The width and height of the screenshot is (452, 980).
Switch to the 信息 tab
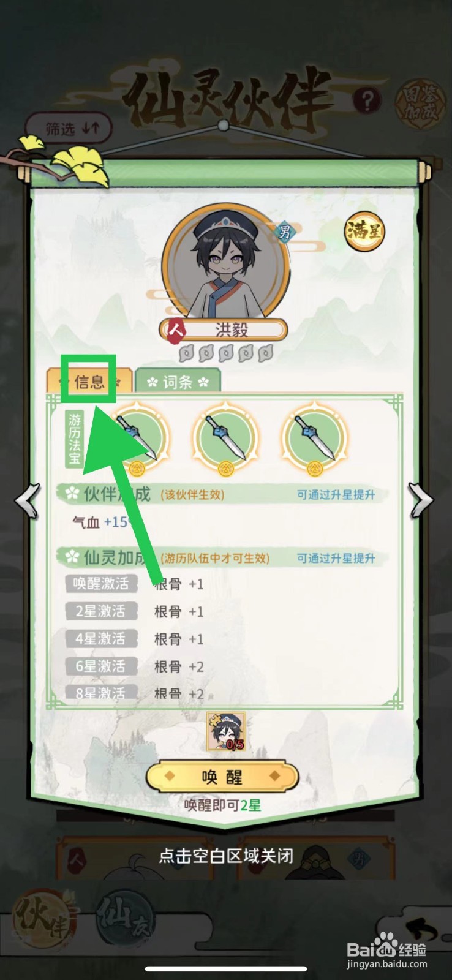tap(89, 382)
